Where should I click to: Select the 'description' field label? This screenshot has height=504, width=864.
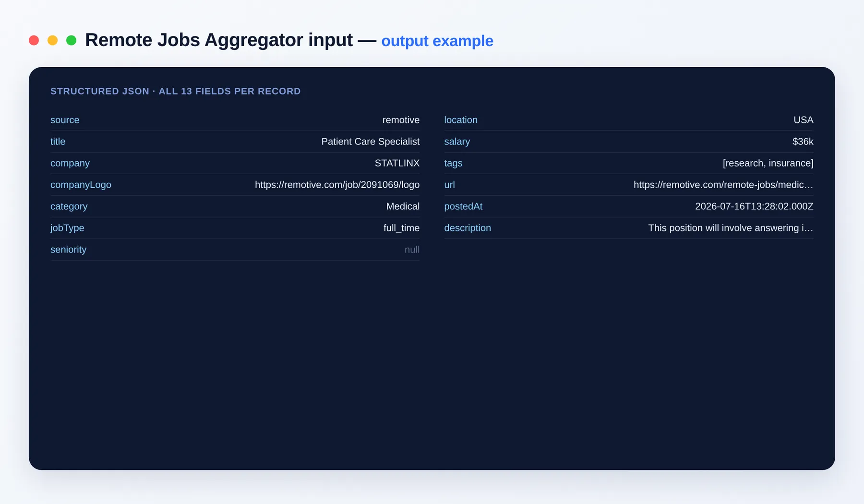pos(468,228)
